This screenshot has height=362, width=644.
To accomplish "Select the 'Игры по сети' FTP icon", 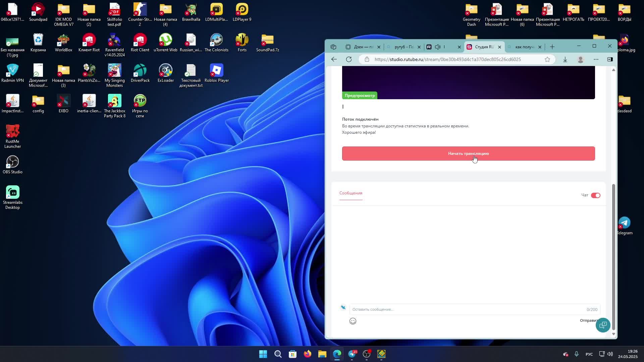I will [x=140, y=106].
